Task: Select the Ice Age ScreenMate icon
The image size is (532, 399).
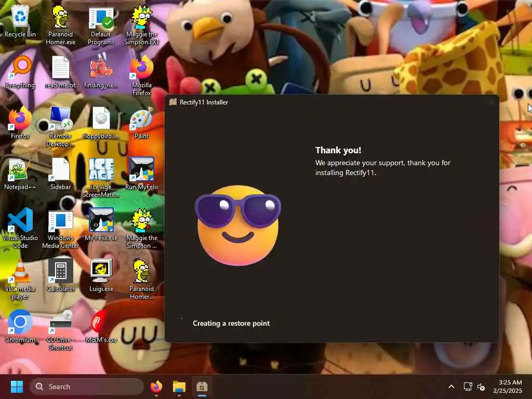Action: coord(101,178)
